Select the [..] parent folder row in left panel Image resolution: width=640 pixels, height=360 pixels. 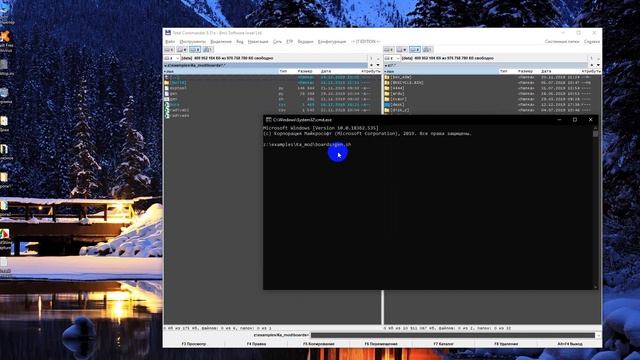click(x=273, y=77)
